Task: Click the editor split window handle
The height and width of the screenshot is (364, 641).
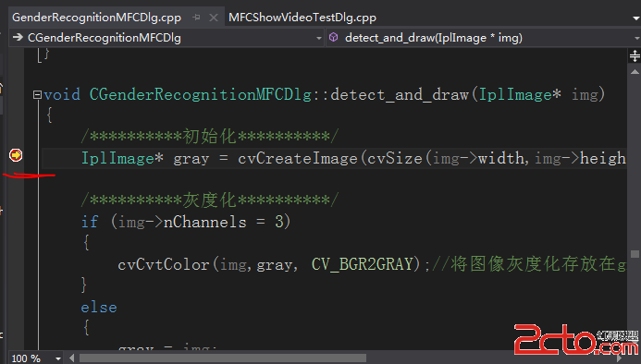Action: click(635, 55)
